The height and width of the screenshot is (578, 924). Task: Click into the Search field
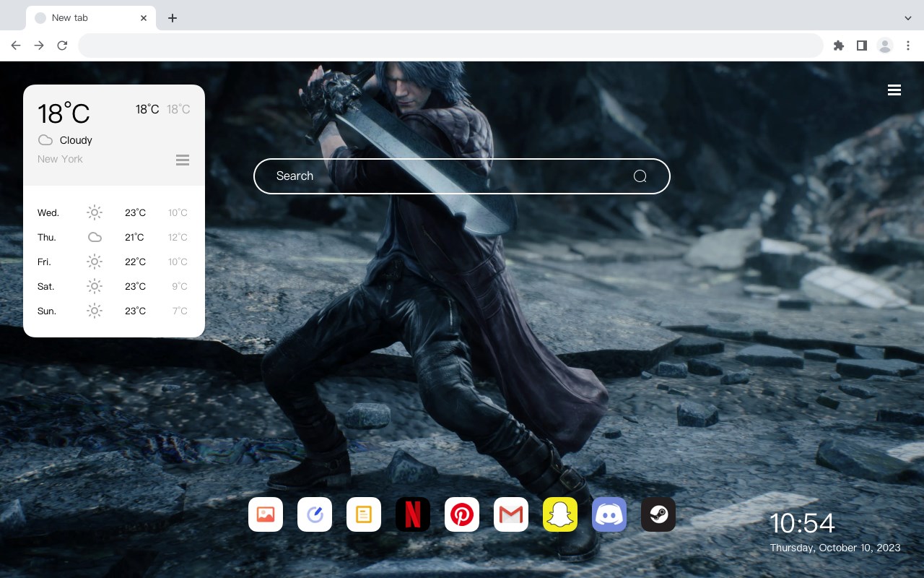[x=462, y=176]
